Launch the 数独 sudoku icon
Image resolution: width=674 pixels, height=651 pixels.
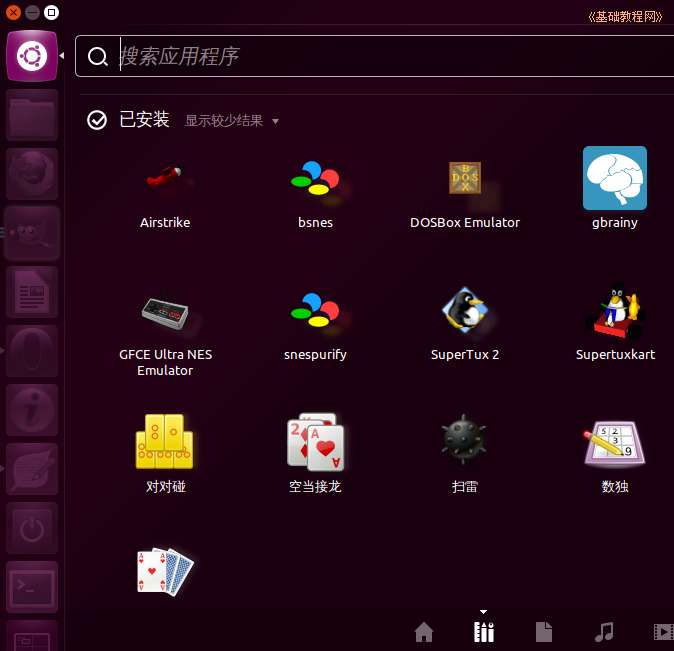pos(615,443)
